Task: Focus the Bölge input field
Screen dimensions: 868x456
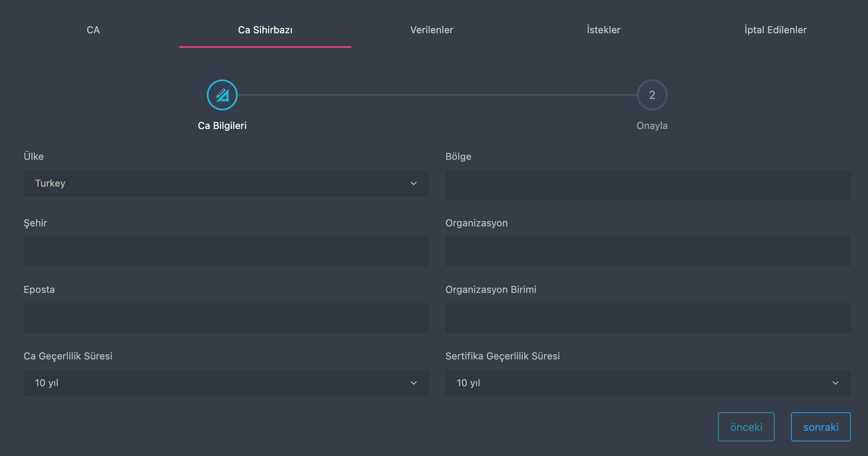Action: pyautogui.click(x=647, y=185)
